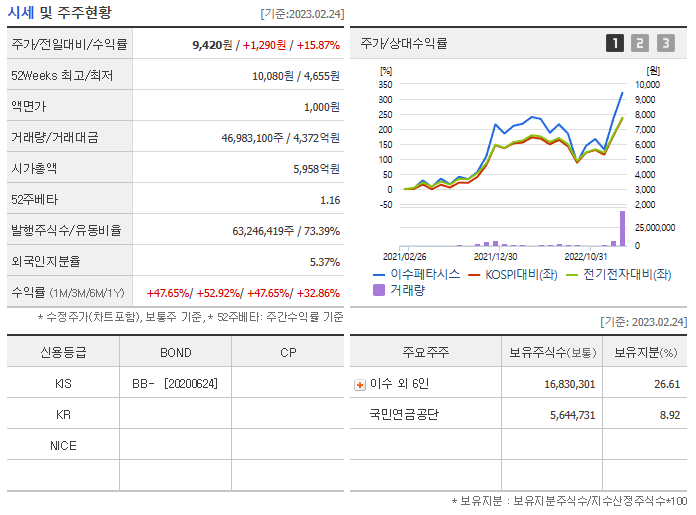Click the purple 거래량 legend square
696x515 pixels.
tap(379, 290)
